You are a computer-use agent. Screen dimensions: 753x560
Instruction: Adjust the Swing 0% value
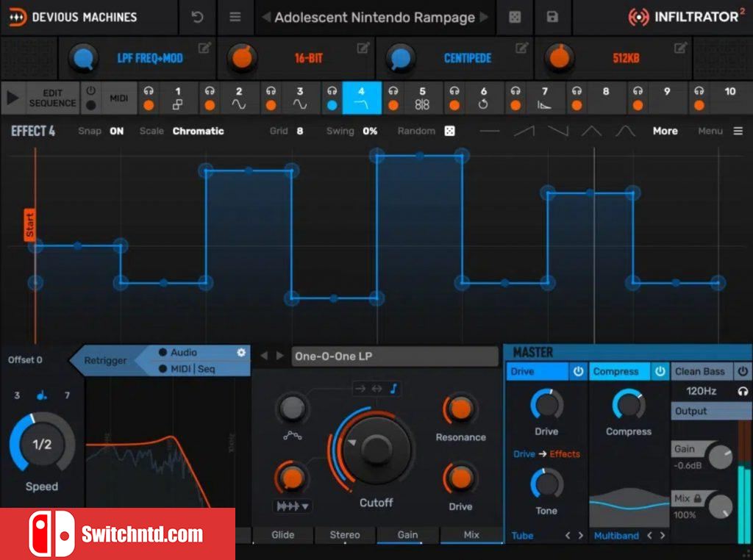[370, 131]
